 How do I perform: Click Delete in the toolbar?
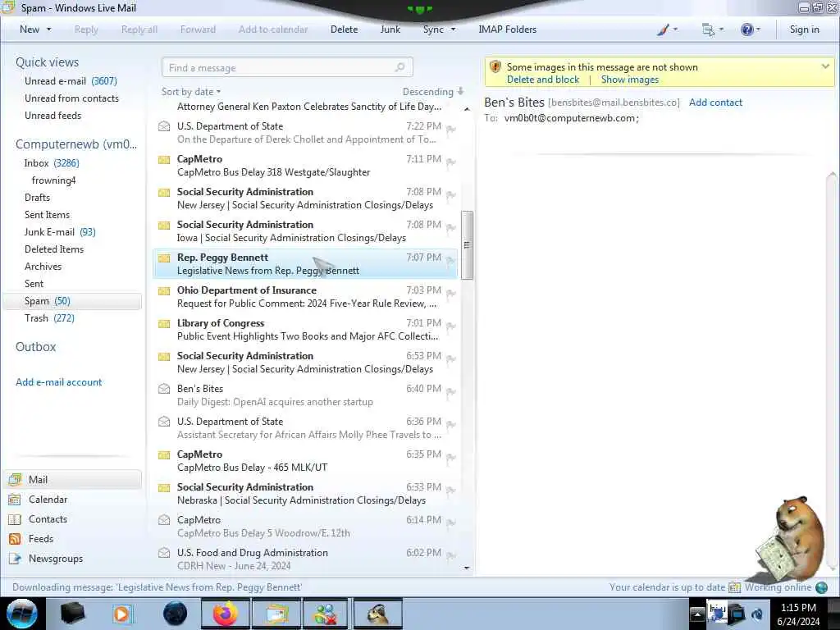tap(344, 30)
